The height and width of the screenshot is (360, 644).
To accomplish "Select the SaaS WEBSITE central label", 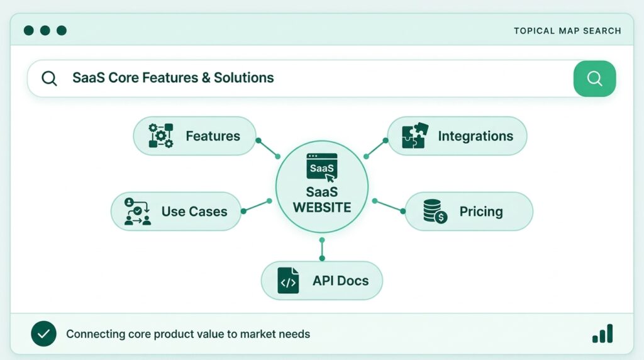I will click(322, 200).
